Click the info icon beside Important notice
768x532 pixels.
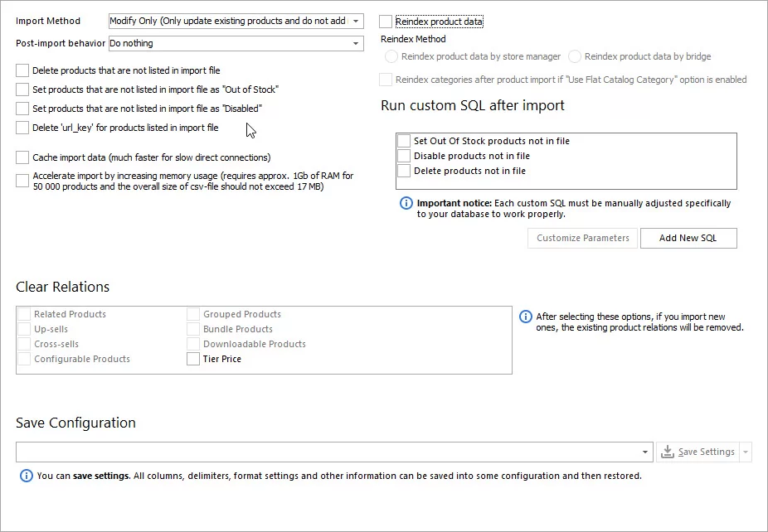[406, 203]
